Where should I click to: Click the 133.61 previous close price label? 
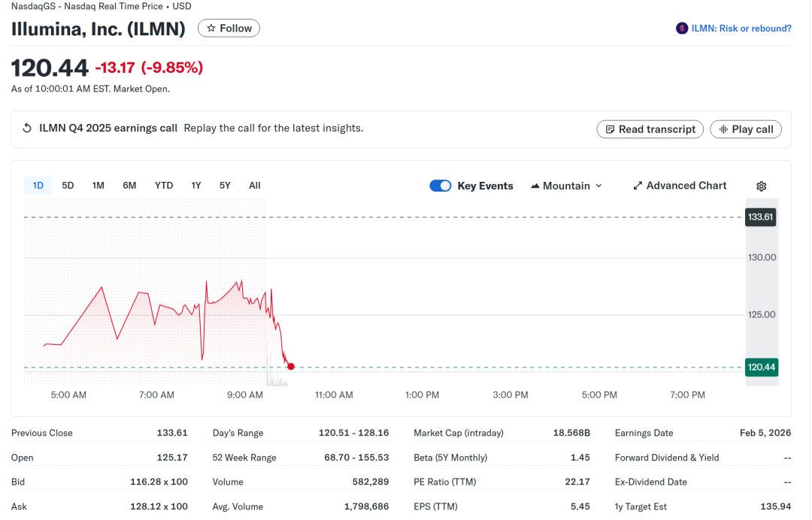(760, 217)
